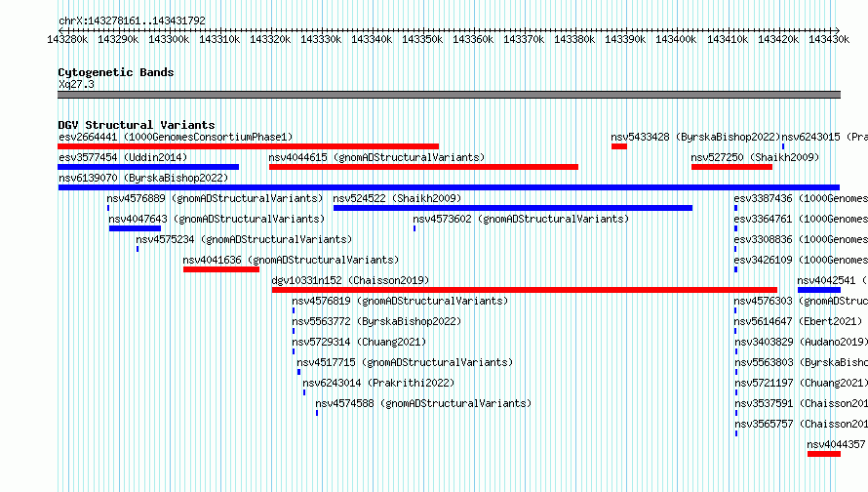868x492 pixels.
Task: Select the blue bar under nsv4047643
Action: point(135,228)
